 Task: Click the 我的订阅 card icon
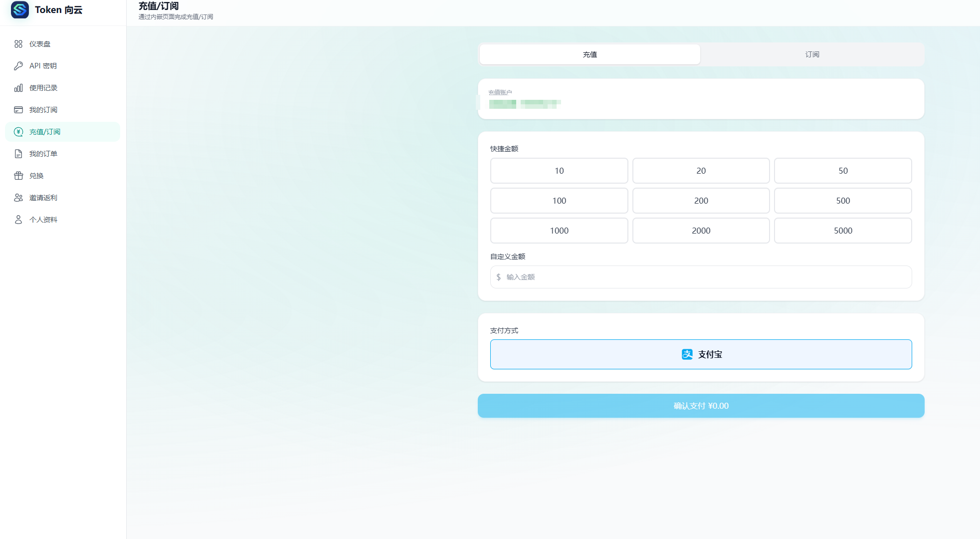pos(18,110)
